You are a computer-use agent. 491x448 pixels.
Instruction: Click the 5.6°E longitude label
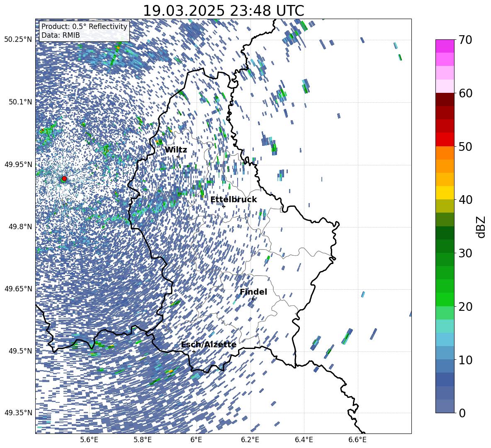coord(89,440)
